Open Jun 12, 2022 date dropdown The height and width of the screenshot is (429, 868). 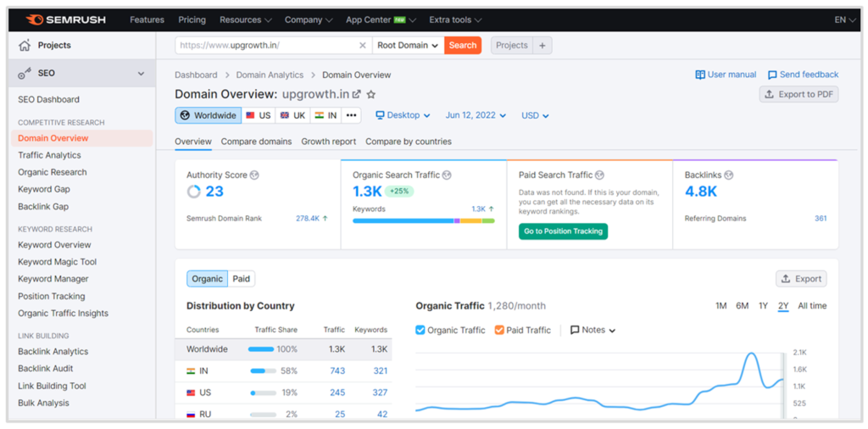(x=476, y=115)
